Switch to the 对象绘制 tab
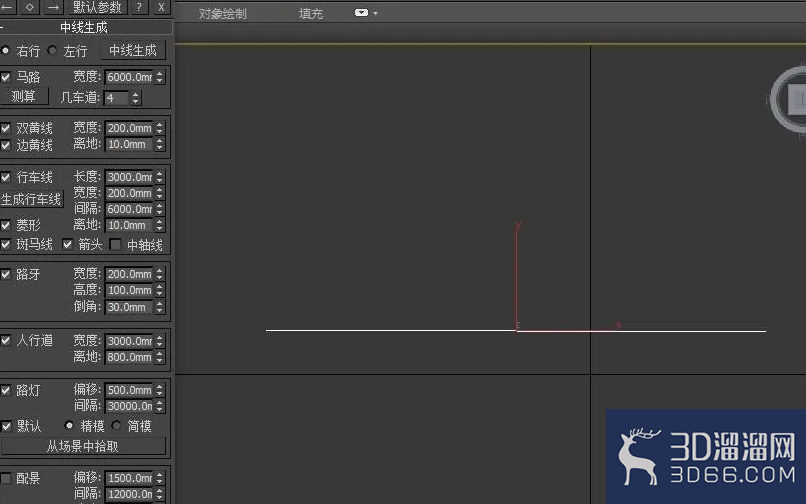Image resolution: width=806 pixels, height=504 pixels. (x=223, y=14)
